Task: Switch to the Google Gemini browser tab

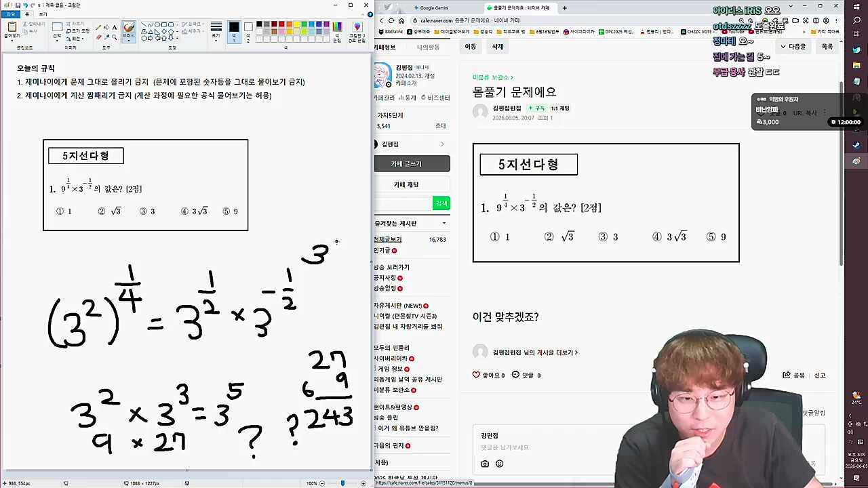Action: 434,8
